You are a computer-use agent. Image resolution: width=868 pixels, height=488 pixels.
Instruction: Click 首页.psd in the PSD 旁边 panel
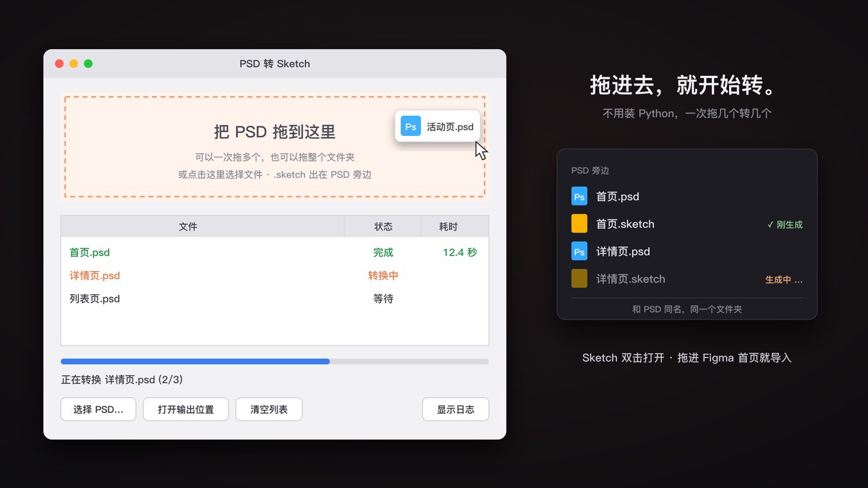[618, 197]
